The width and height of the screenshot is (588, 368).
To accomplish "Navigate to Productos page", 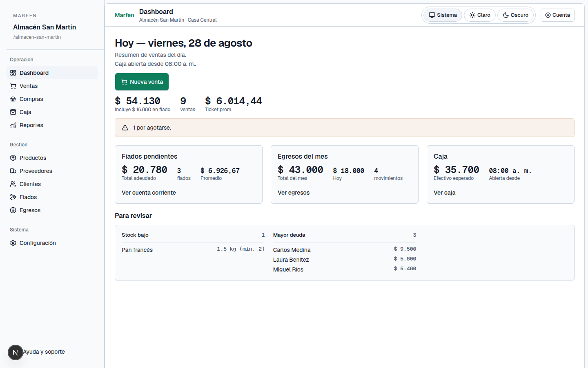I will [52, 158].
